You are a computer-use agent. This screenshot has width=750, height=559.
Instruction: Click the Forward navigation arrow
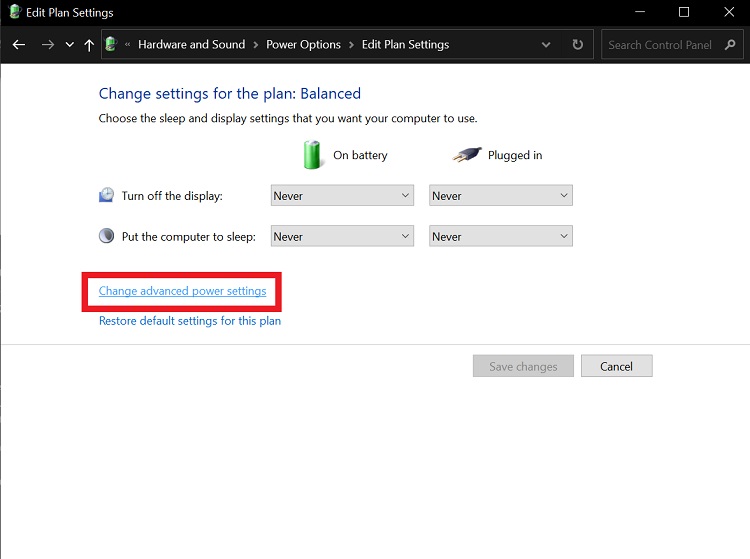tap(47, 45)
